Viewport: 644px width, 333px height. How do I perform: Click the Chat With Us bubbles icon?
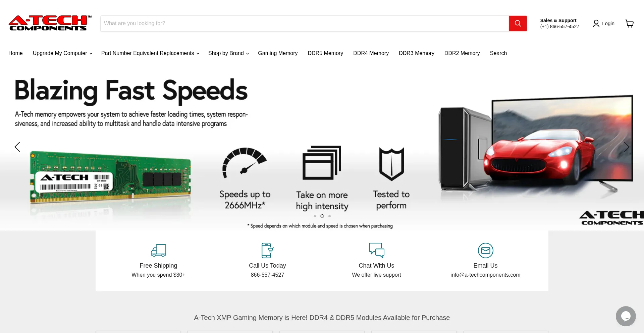[376, 251]
